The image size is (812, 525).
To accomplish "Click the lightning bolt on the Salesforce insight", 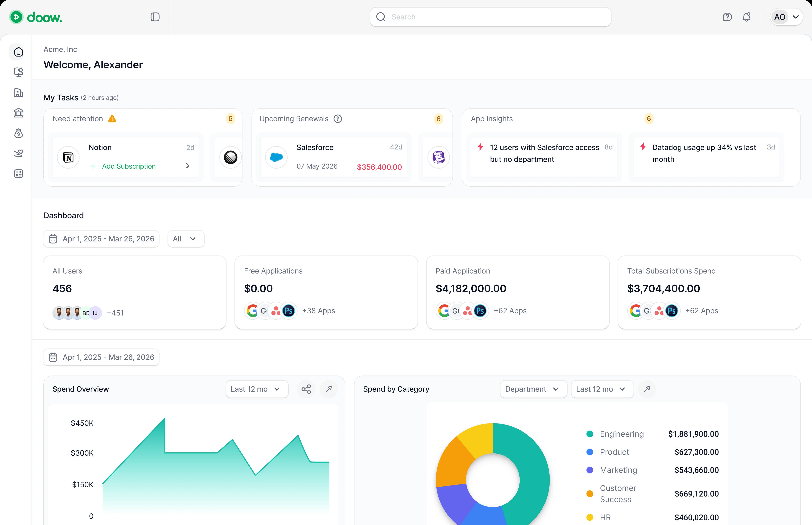I will [x=480, y=147].
